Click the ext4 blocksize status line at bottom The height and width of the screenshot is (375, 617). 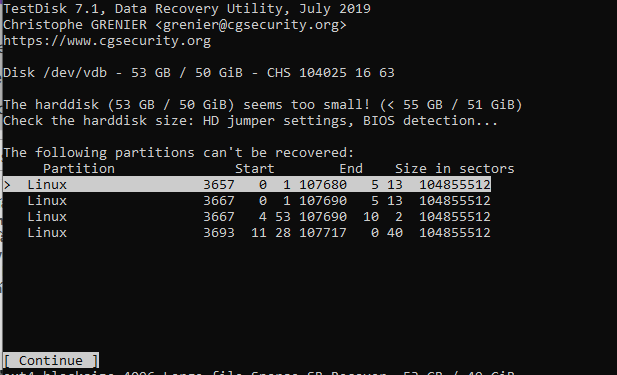click(259, 372)
